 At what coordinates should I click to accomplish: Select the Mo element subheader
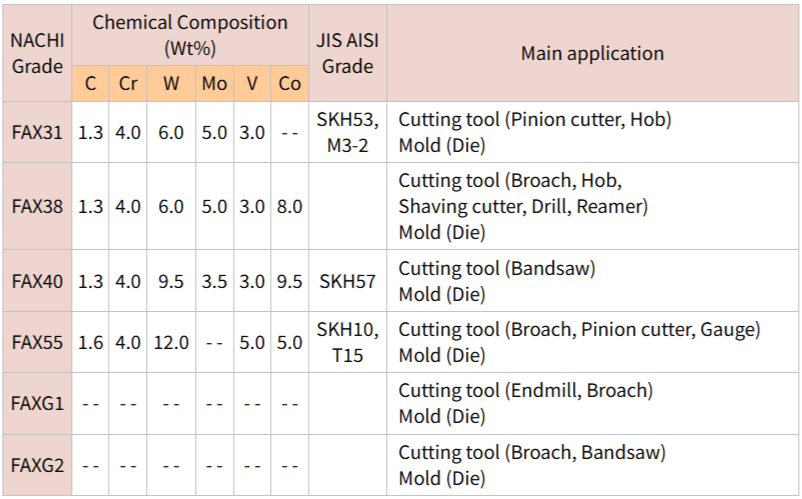(214, 84)
